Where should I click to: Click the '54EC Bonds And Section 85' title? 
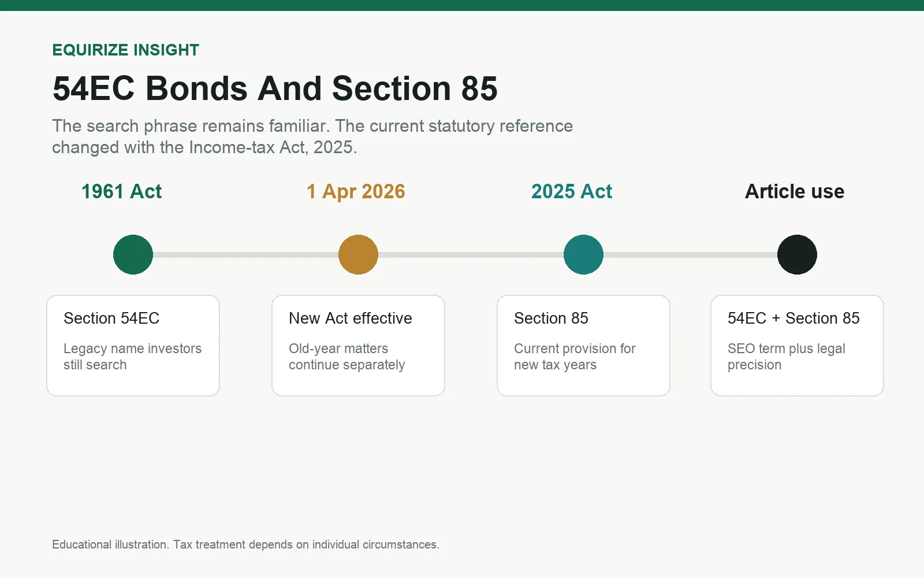click(x=275, y=88)
